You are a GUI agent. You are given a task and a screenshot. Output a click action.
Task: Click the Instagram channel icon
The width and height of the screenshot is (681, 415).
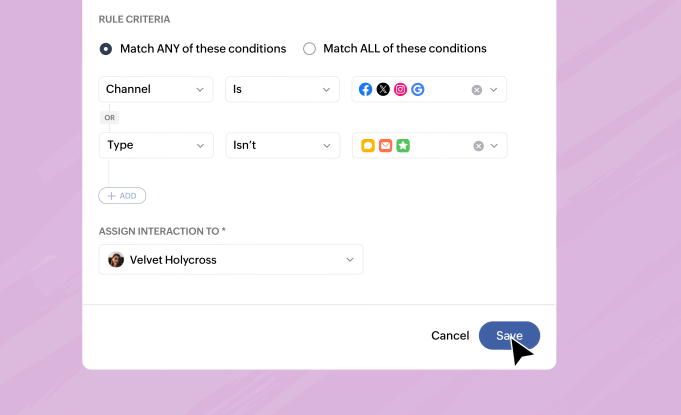point(400,89)
